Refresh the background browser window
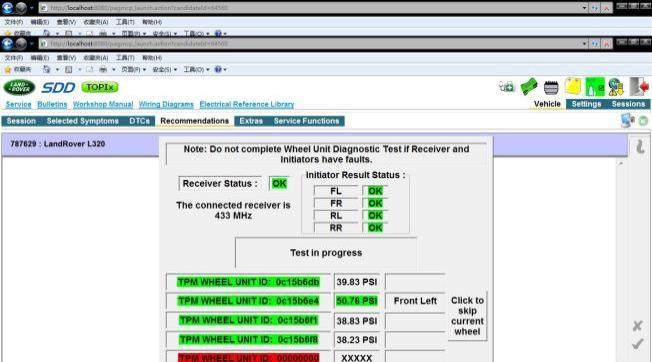The image size is (652, 362). click(595, 8)
